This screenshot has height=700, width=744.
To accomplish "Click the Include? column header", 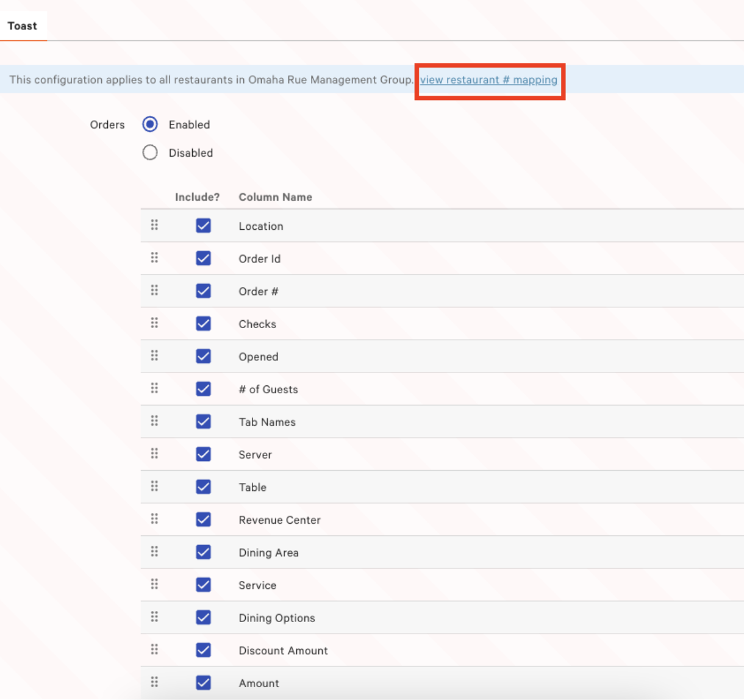I will point(198,197).
